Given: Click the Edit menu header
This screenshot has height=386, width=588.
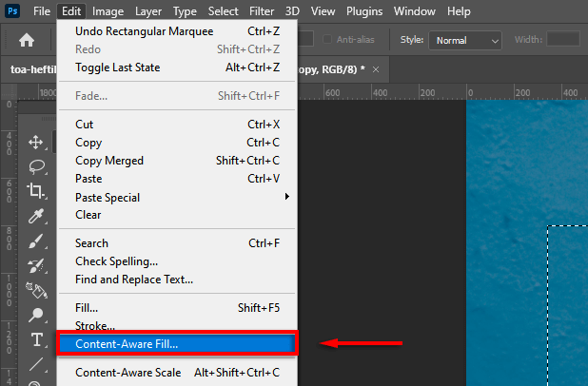Looking at the screenshot, I should (x=71, y=11).
